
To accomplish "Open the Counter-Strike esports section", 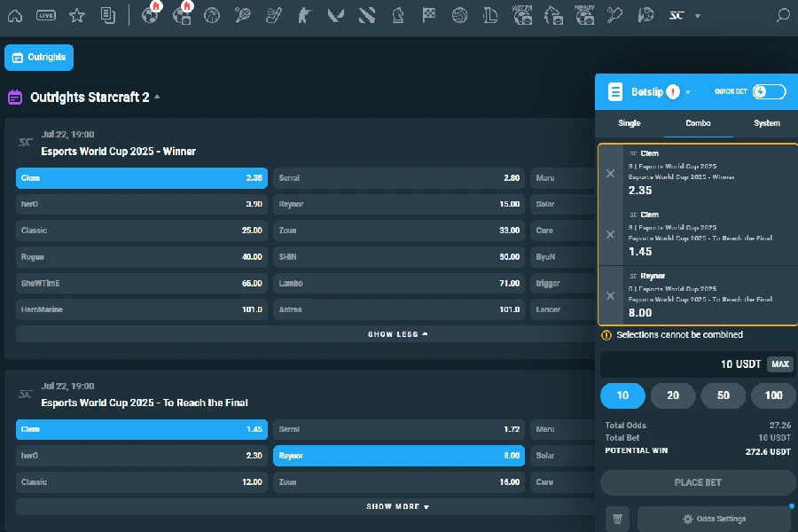I will point(304,15).
